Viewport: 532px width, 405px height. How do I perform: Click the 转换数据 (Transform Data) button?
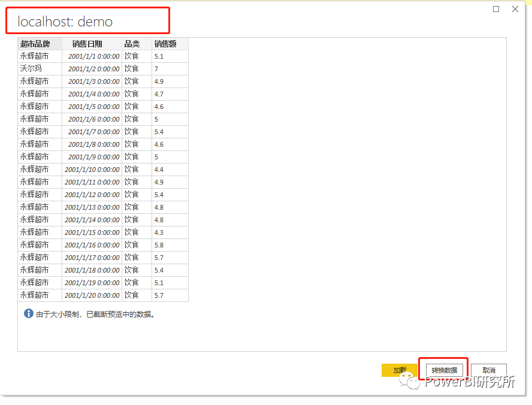pyautogui.click(x=444, y=370)
